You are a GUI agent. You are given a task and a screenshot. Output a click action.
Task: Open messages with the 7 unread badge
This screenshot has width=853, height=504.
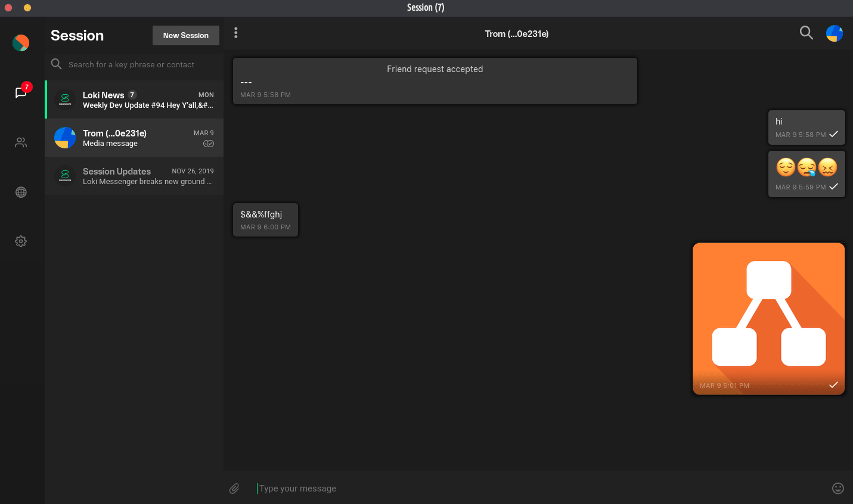[21, 92]
